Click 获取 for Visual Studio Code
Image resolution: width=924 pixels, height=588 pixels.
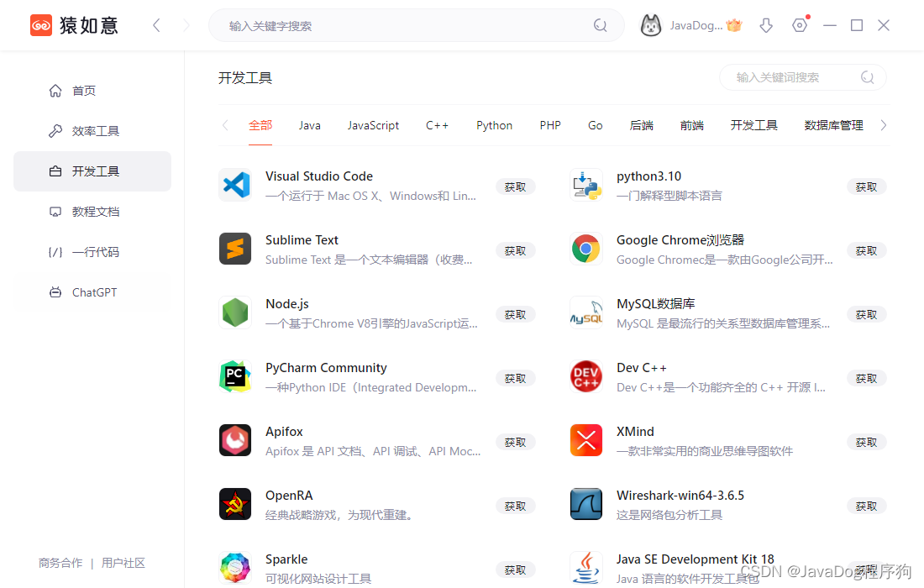pyautogui.click(x=515, y=186)
